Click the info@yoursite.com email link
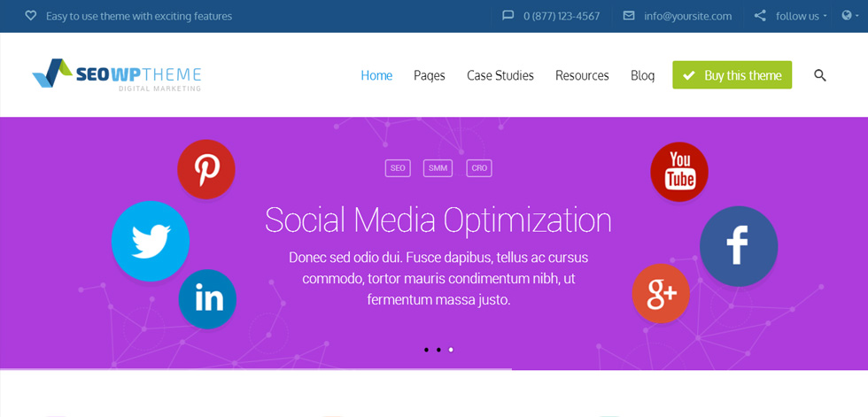Image resolution: width=868 pixels, height=417 pixels. tap(688, 16)
